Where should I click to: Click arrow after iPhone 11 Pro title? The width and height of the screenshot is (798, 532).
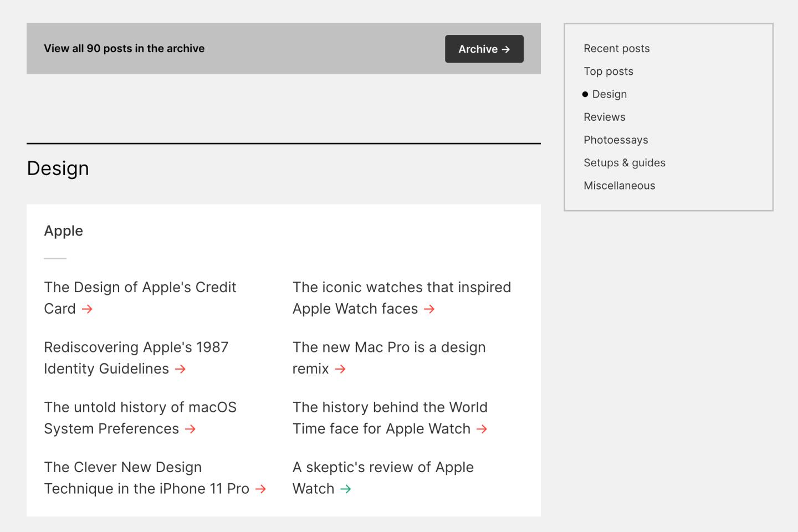(x=260, y=489)
